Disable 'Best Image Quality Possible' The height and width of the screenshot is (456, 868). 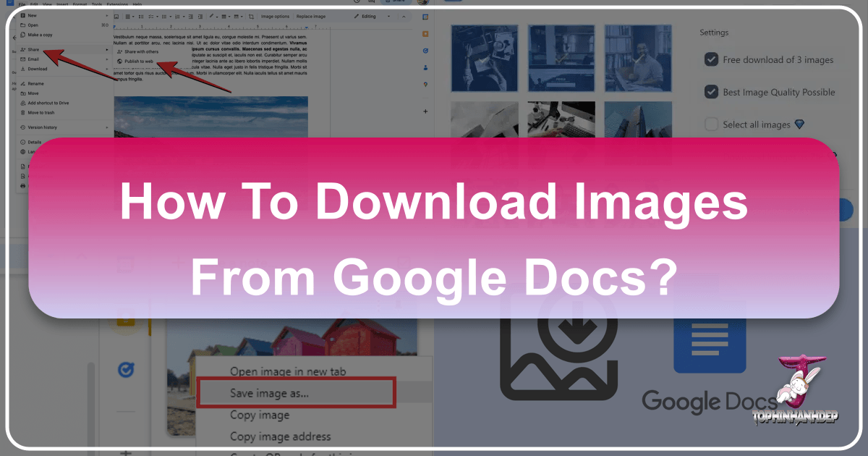712,92
